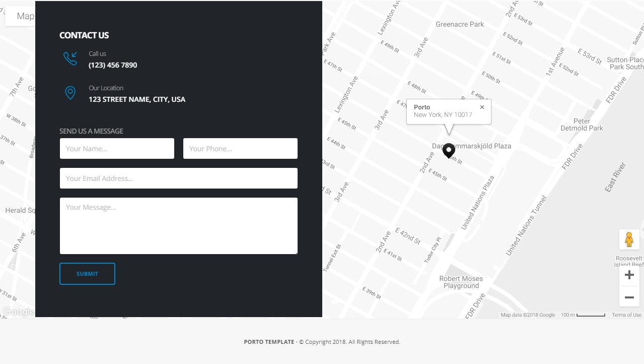Click into the Your Email Address field
Viewport: 644px width, 364px height.
[178, 178]
